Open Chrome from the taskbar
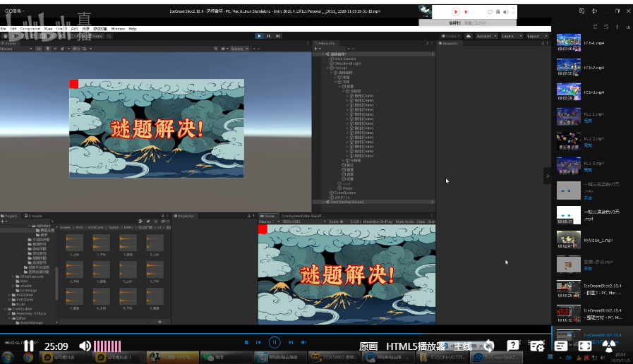The image size is (633, 364). 28,357
